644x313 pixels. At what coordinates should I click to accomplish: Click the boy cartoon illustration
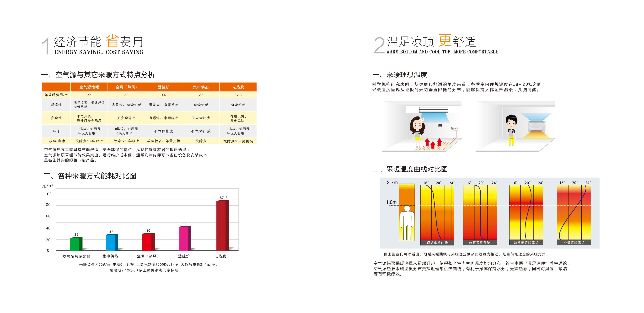coord(511,130)
